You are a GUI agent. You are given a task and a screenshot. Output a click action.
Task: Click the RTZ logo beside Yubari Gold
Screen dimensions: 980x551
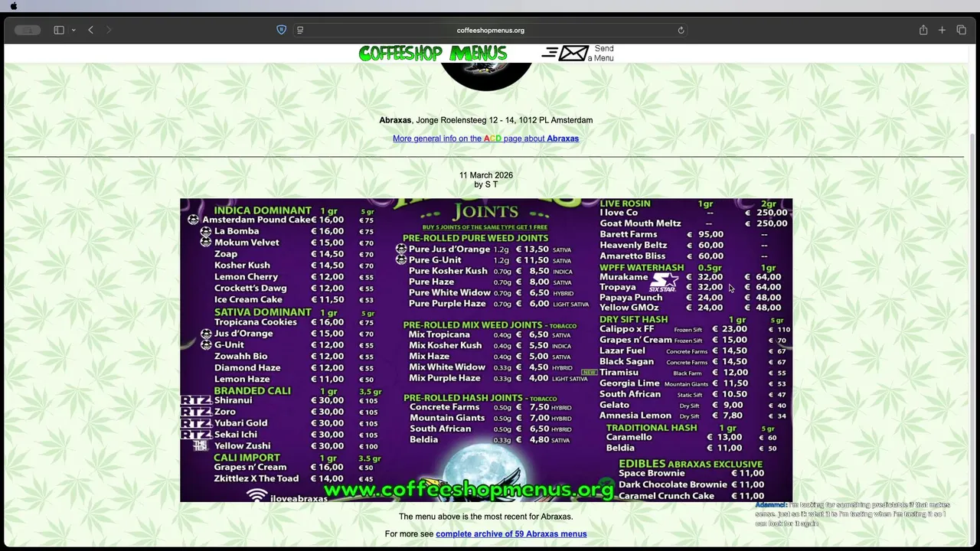[196, 423]
